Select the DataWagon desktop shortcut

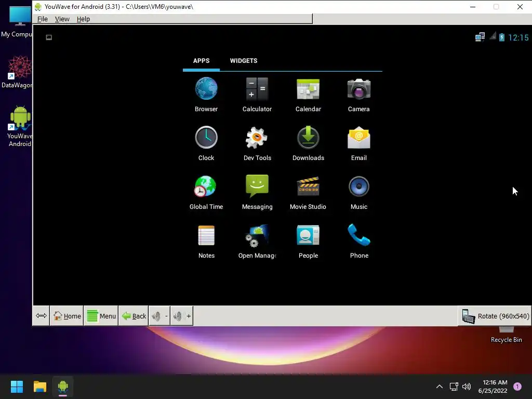click(17, 72)
